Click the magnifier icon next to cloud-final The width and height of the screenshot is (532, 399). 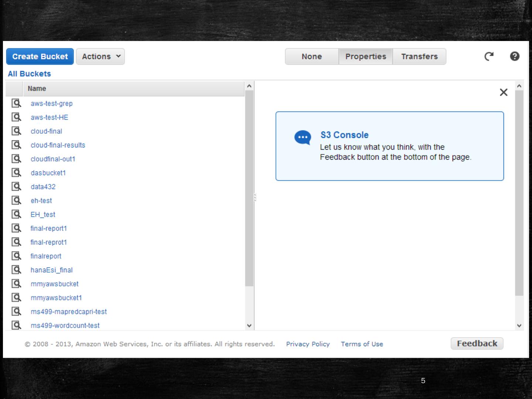16,131
